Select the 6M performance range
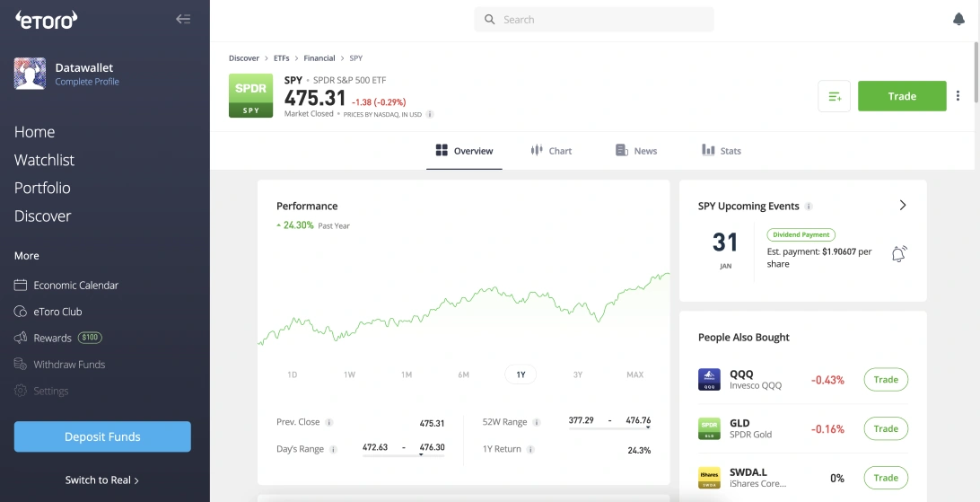This screenshot has width=980, height=502. click(x=463, y=374)
